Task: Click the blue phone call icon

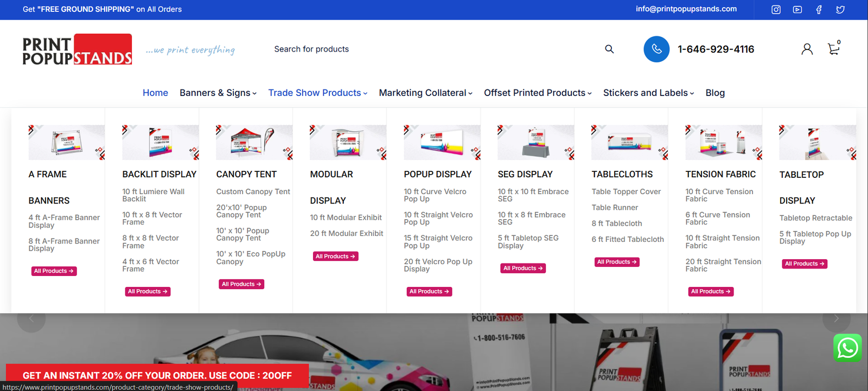Action: pos(656,49)
